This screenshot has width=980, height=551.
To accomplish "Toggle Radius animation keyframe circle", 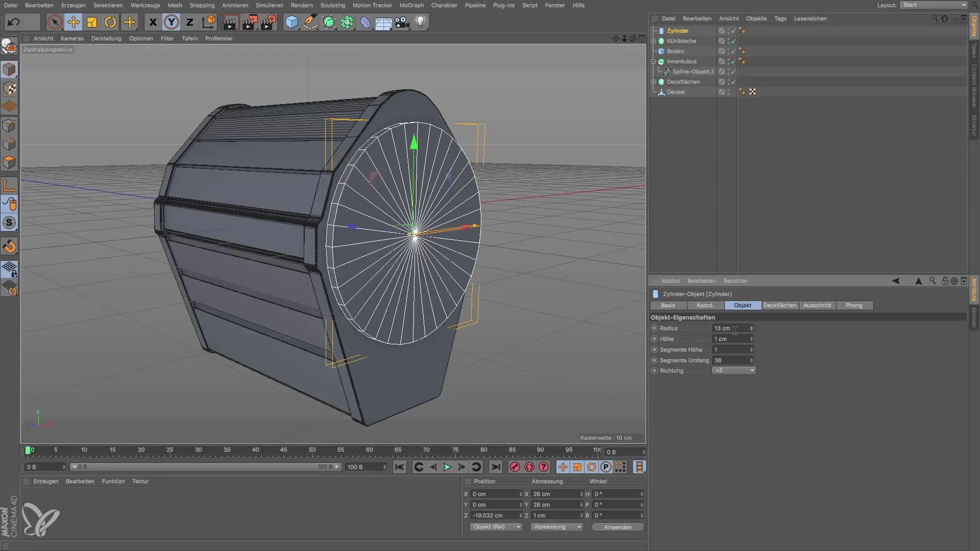I will click(654, 328).
